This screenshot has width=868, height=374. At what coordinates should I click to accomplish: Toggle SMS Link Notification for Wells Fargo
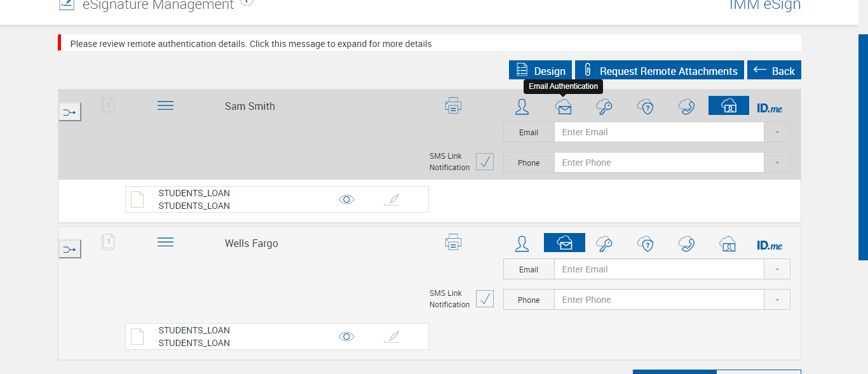485,299
